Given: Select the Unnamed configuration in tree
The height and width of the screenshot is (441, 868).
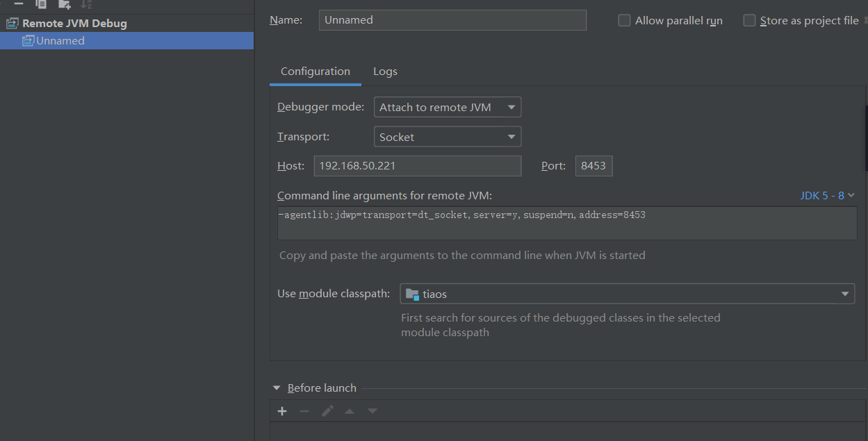Looking at the screenshot, I should click(x=126, y=41).
